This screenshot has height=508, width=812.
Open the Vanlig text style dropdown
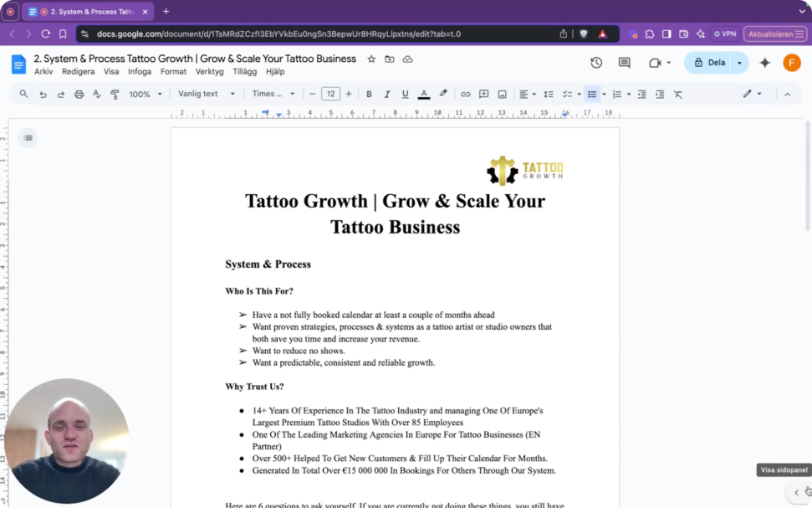(x=206, y=94)
